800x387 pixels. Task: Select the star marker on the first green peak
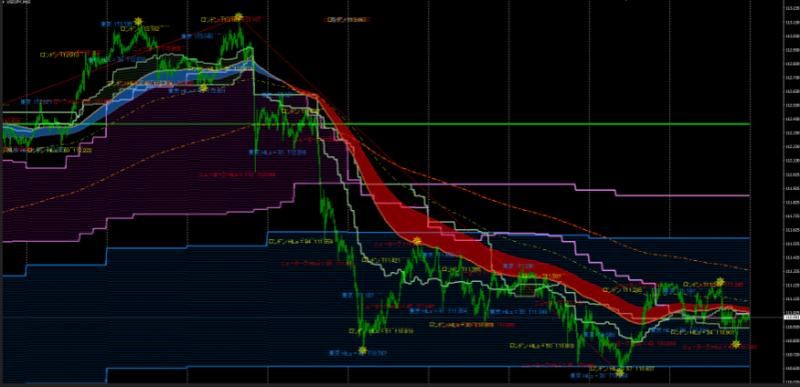pos(138,21)
